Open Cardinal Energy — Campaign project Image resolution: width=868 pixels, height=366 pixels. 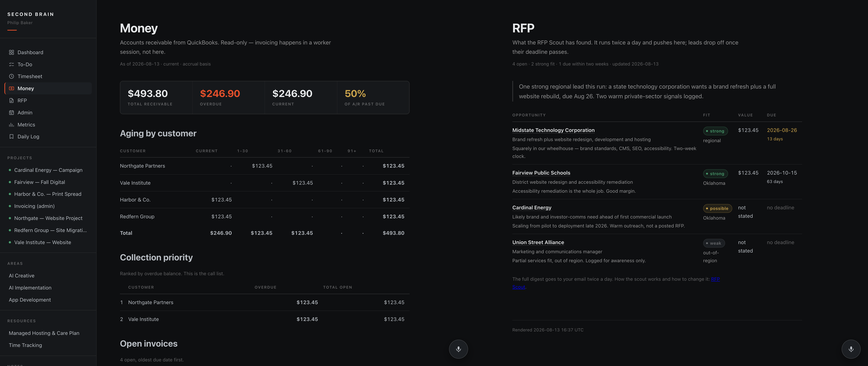coord(48,170)
